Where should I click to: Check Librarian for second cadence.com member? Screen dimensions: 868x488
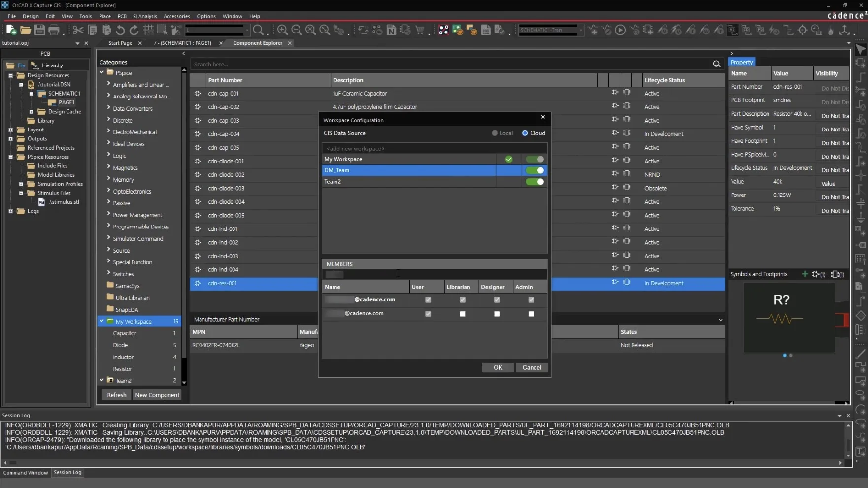coord(462,314)
